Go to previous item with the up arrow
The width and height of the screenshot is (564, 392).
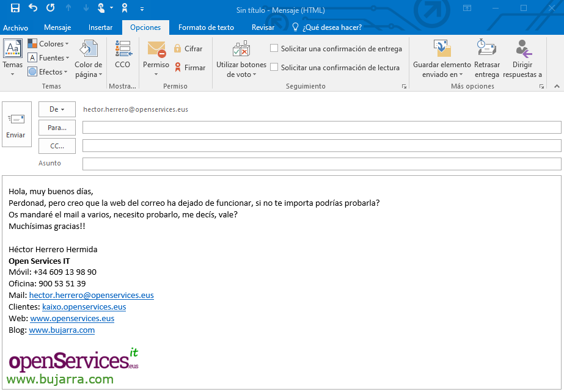68,8
